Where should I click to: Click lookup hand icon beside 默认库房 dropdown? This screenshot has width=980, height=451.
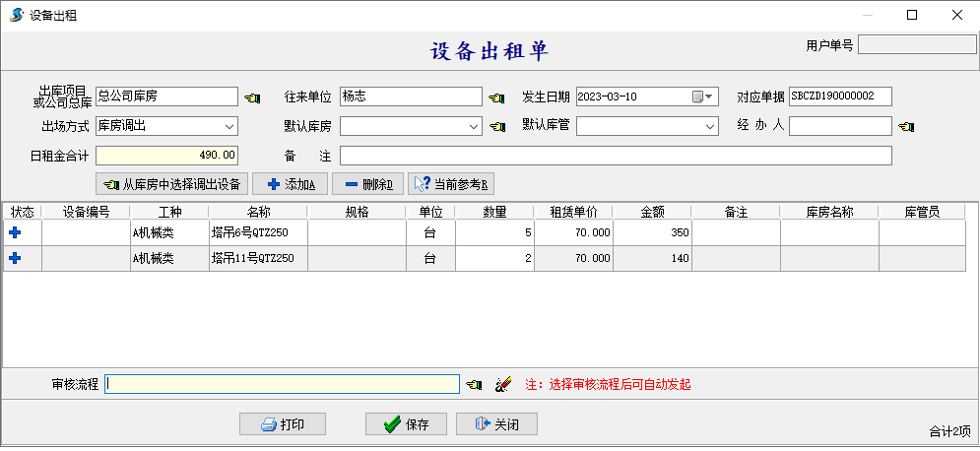[496, 127]
